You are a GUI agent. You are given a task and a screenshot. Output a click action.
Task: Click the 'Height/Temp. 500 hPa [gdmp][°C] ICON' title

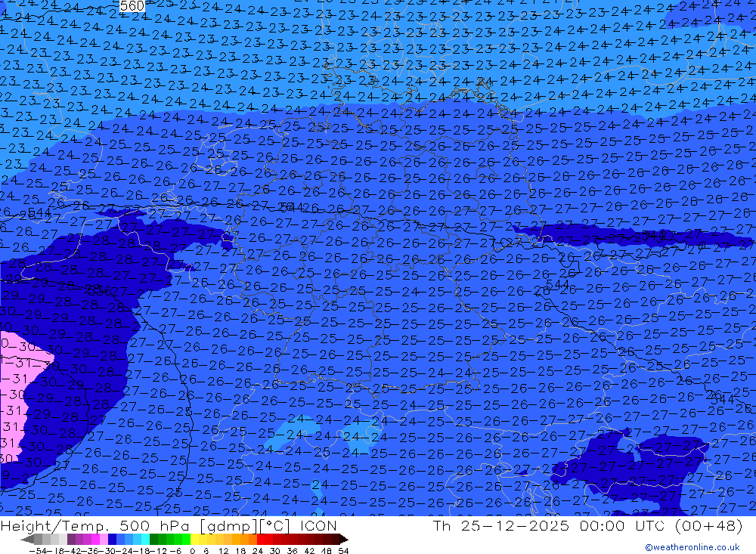[169, 526]
